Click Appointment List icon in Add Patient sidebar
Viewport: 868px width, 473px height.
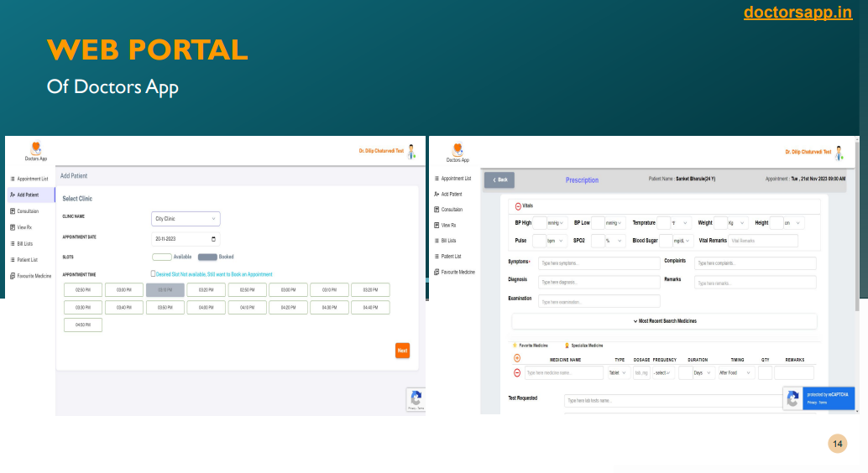(x=13, y=179)
